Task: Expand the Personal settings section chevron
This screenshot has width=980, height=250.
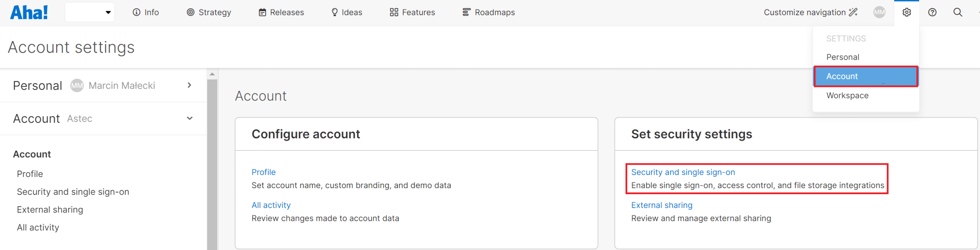Action: [x=189, y=85]
